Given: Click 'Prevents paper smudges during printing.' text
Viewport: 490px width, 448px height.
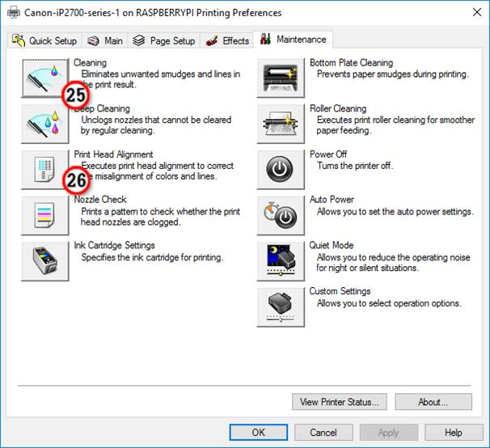Looking at the screenshot, I should pos(393,74).
